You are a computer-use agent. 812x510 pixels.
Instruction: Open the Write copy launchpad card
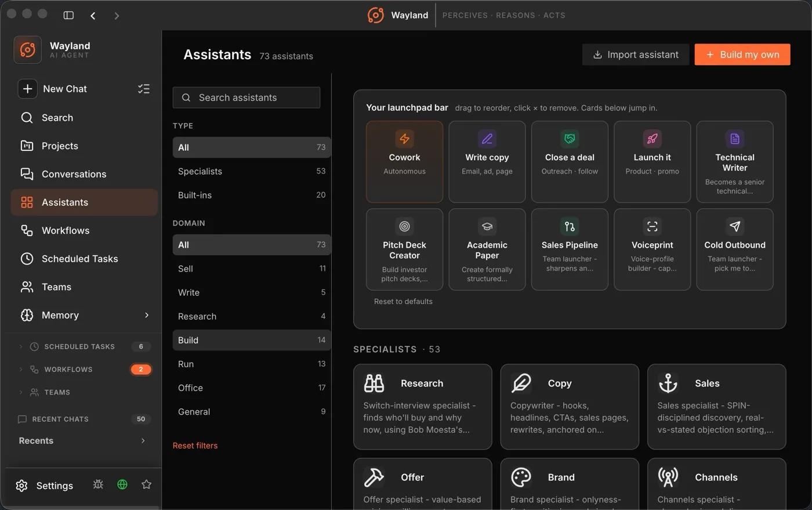click(x=487, y=162)
